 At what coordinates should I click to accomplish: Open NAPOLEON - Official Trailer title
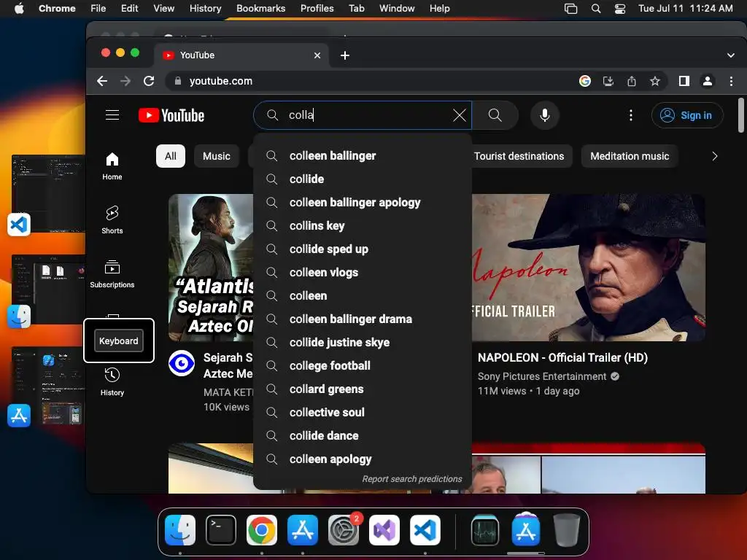click(562, 357)
